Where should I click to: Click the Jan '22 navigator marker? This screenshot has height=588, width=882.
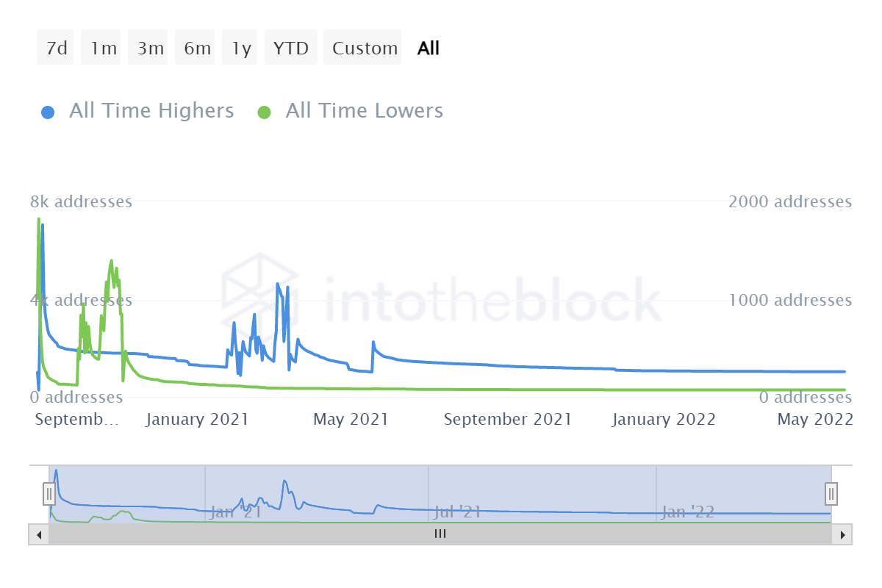coord(687,512)
